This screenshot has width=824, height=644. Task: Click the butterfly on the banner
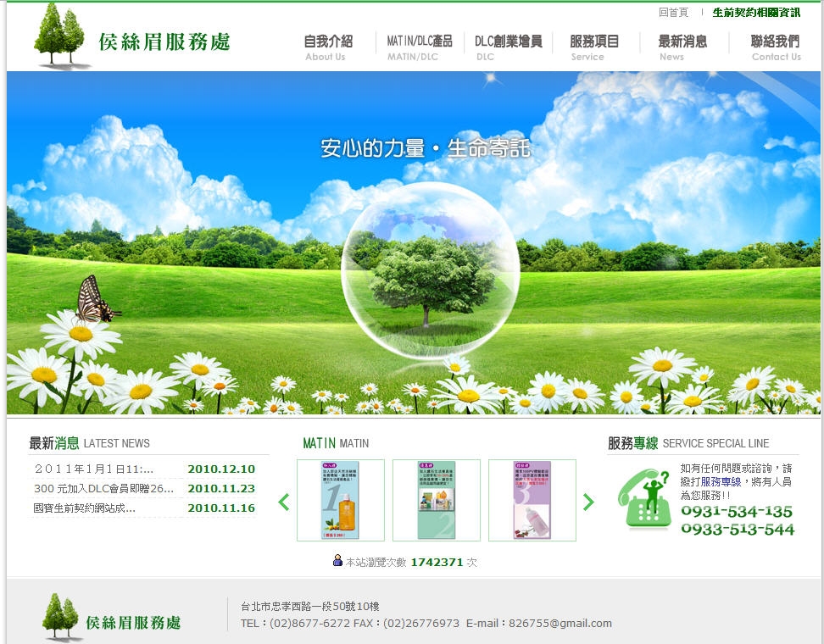coord(95,301)
